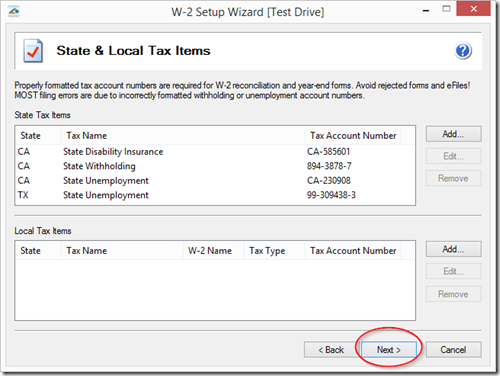The image size is (500, 376).
Task: Open the blue help question mark icon
Action: point(463,51)
